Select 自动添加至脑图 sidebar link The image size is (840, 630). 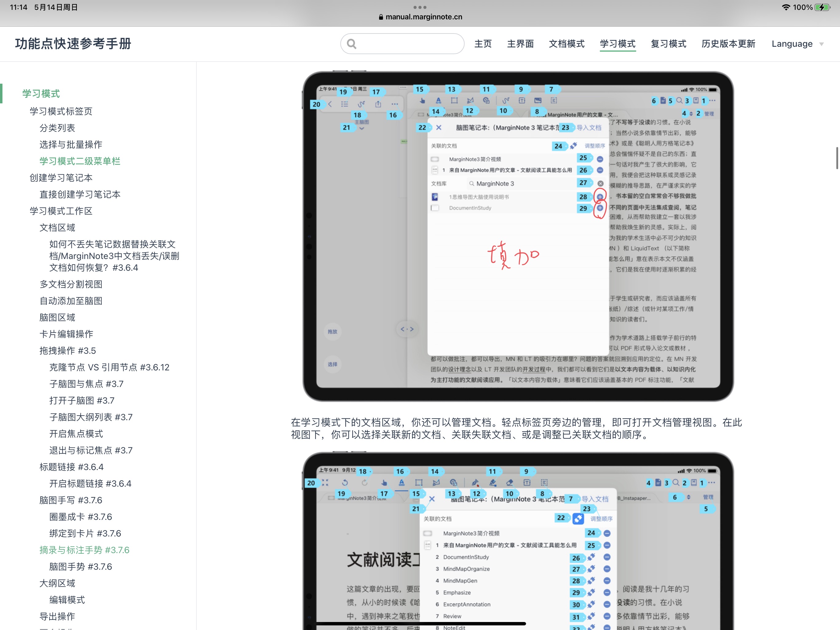pyautogui.click(x=71, y=301)
